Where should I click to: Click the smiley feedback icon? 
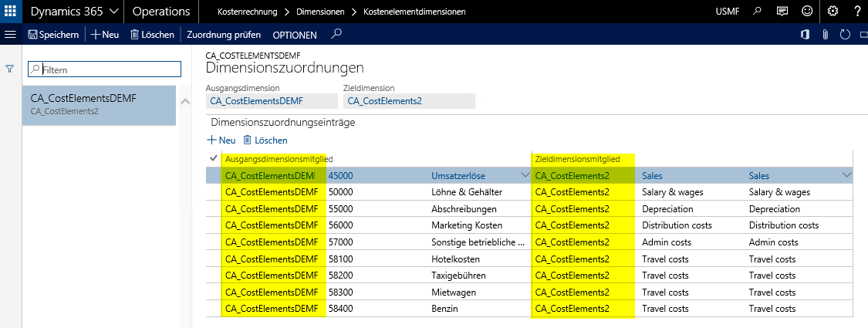[807, 12]
